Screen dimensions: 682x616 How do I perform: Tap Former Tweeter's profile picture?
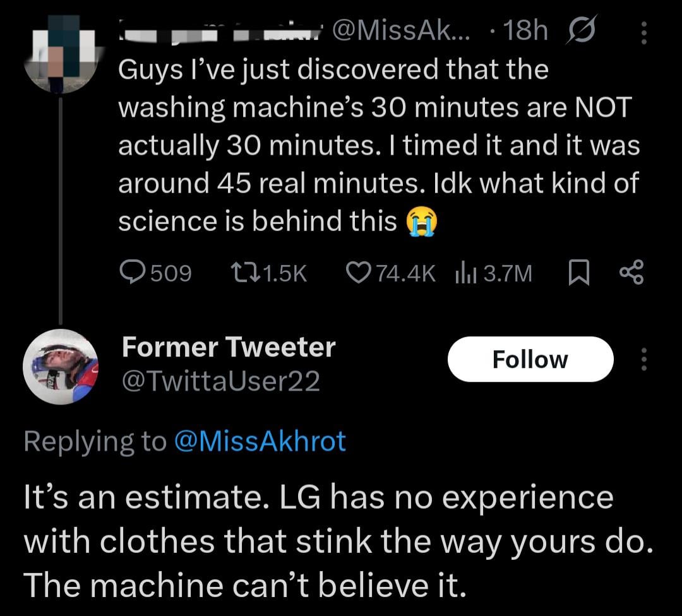(x=61, y=367)
